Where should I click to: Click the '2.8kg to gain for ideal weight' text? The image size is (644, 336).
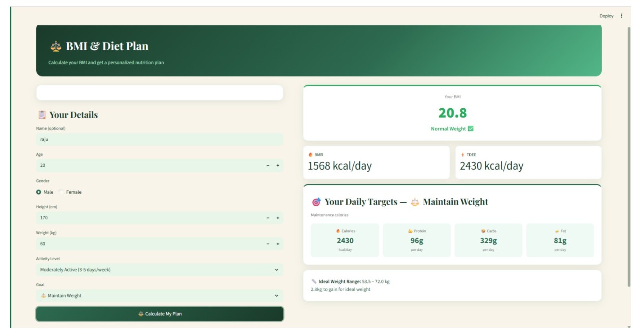click(x=341, y=289)
